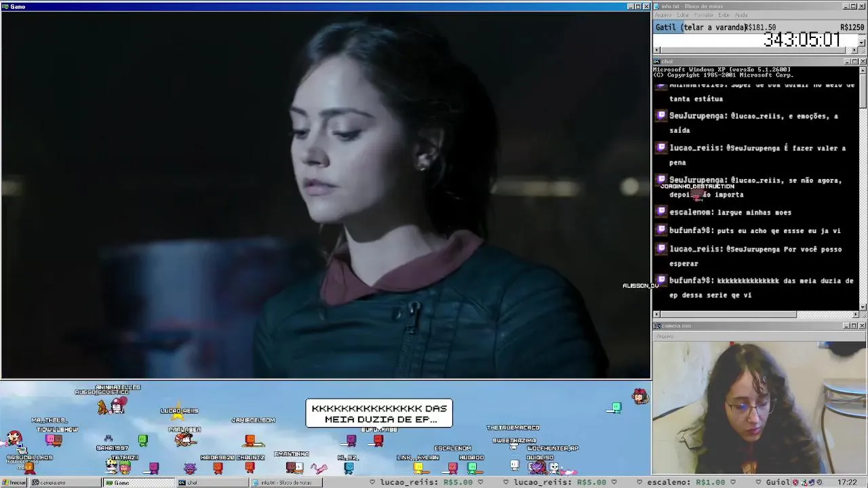Click the chat horizontal scroll right arrow

pos(855,314)
